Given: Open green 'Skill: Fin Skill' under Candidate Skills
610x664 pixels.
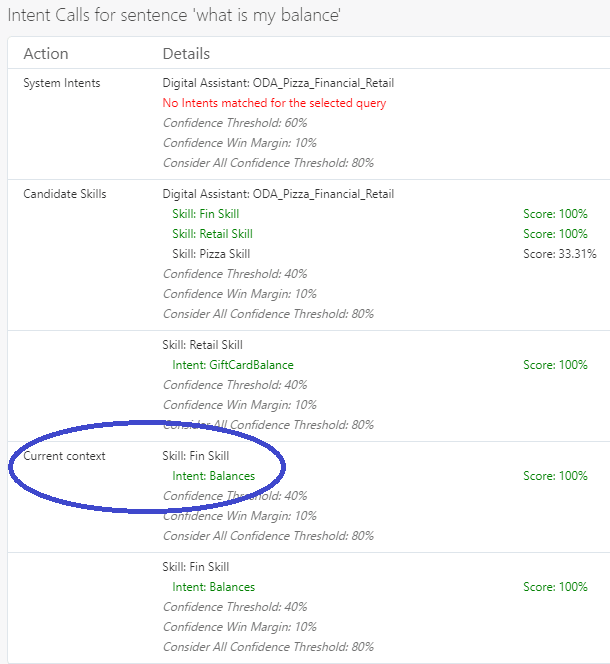Looking at the screenshot, I should (x=205, y=214).
